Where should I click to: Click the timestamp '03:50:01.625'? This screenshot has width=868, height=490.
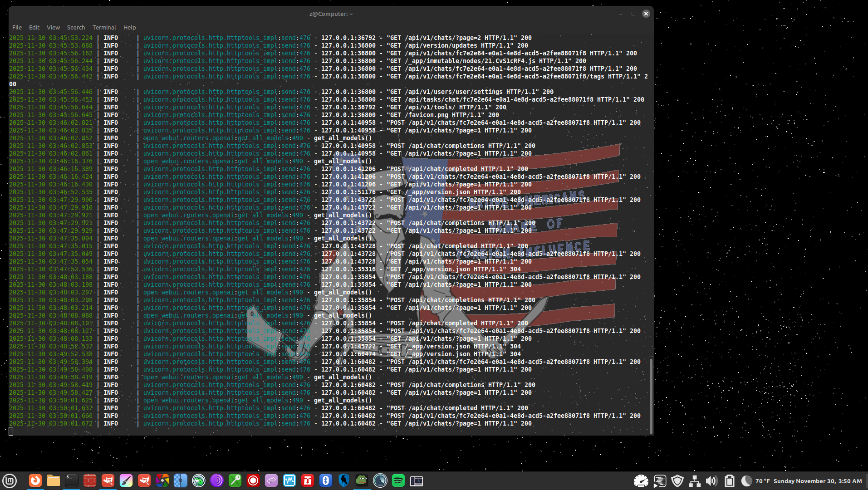[x=71, y=400]
